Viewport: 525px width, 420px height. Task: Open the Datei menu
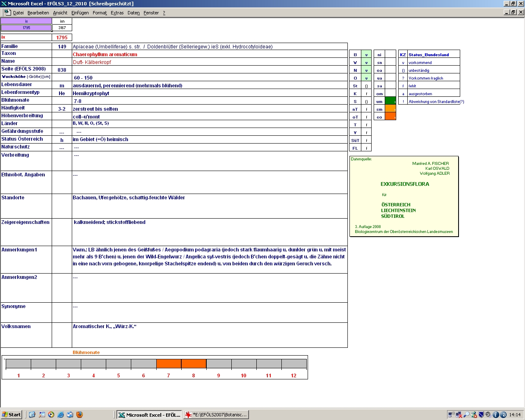tap(18, 13)
